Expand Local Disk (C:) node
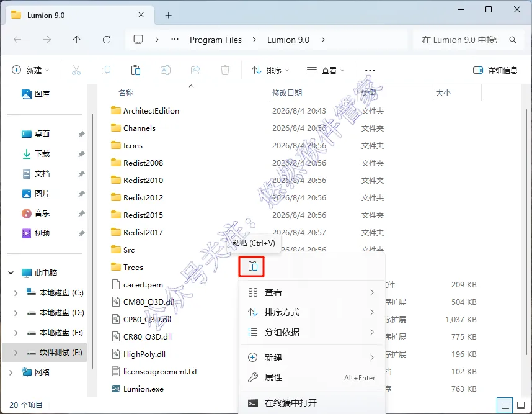 pyautogui.click(x=16, y=293)
